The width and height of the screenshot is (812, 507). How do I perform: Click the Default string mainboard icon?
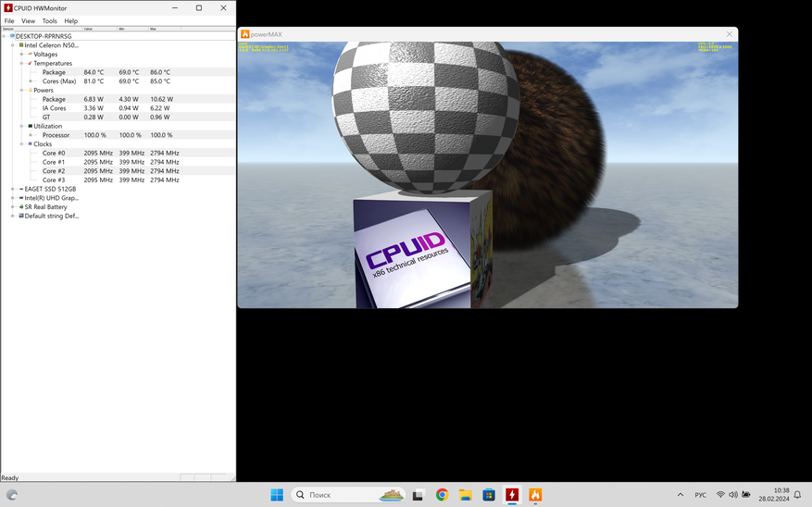(x=21, y=216)
